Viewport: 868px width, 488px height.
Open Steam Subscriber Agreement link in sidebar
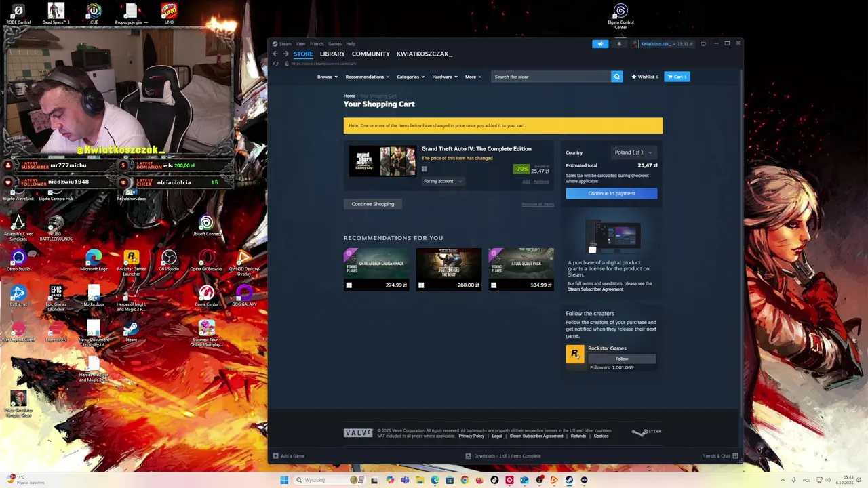(595, 289)
